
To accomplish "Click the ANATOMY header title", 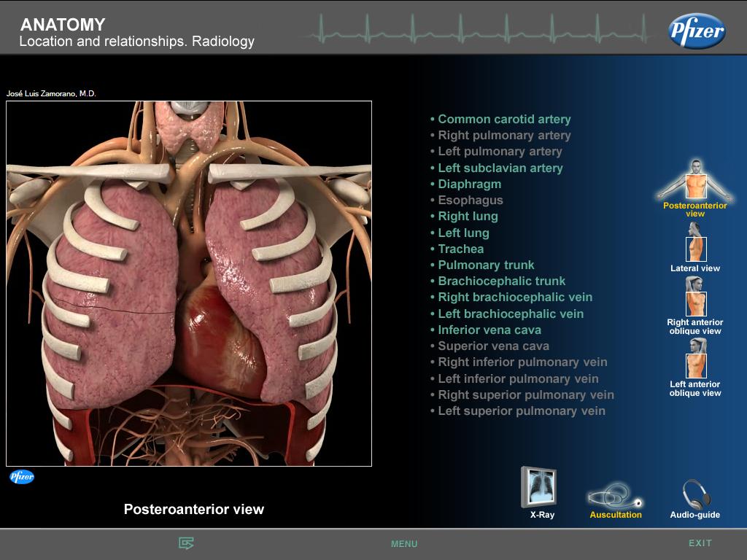I will (63, 24).
